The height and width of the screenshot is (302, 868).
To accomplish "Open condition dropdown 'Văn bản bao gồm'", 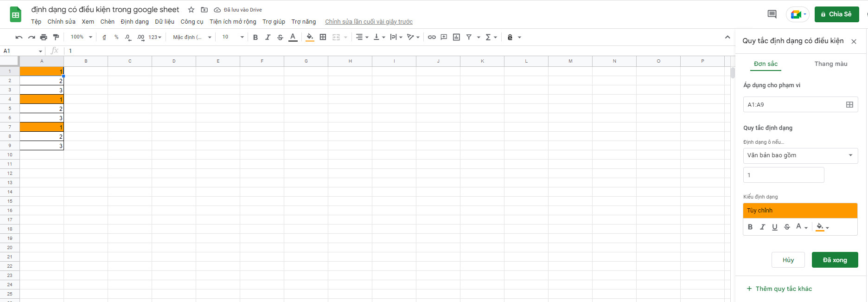I will pyautogui.click(x=800, y=155).
